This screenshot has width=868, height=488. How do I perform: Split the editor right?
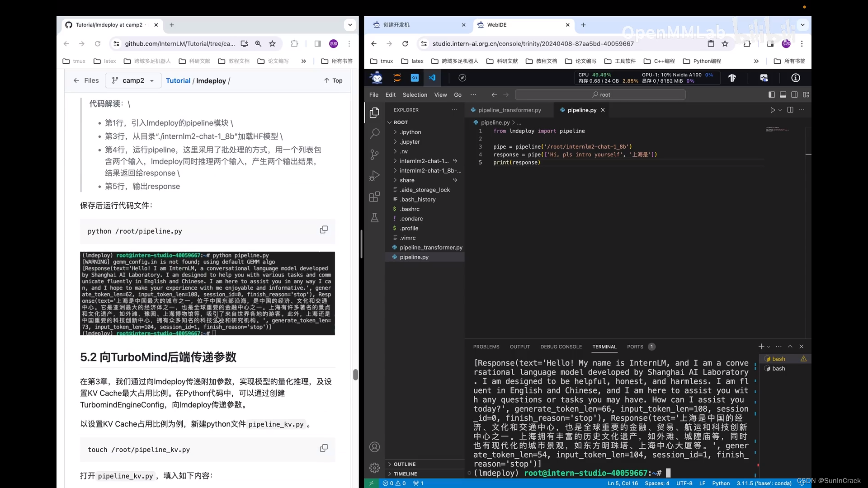pyautogui.click(x=790, y=110)
